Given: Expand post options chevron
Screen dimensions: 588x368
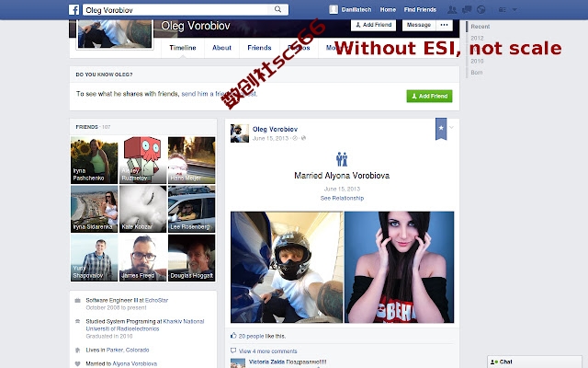Looking at the screenshot, I should [451, 127].
